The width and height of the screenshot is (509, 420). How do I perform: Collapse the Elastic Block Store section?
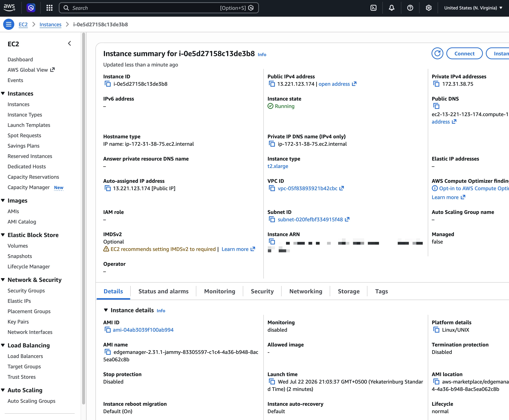(x=3, y=235)
